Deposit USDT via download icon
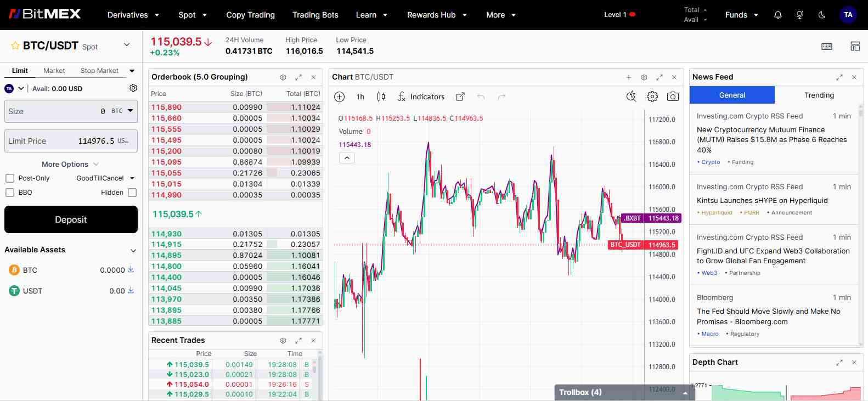The image size is (868, 401). (x=131, y=290)
